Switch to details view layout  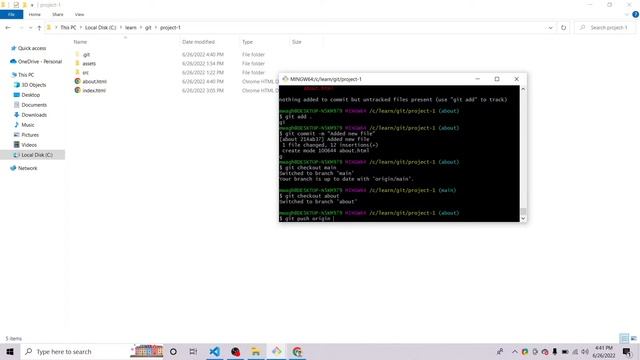624,338
